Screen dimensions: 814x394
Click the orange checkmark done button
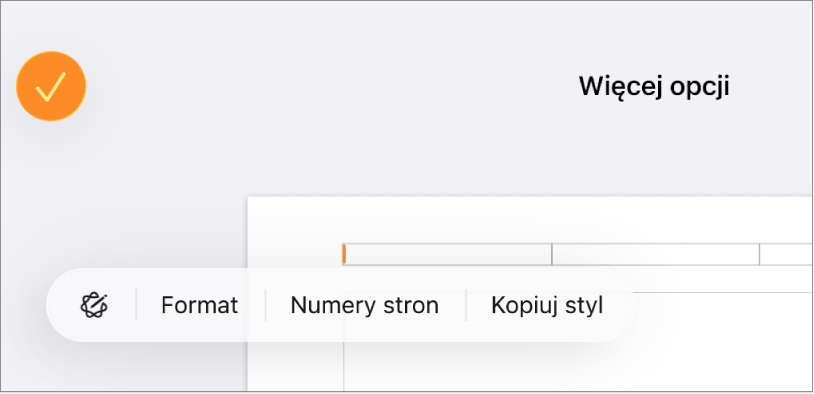coord(51,86)
